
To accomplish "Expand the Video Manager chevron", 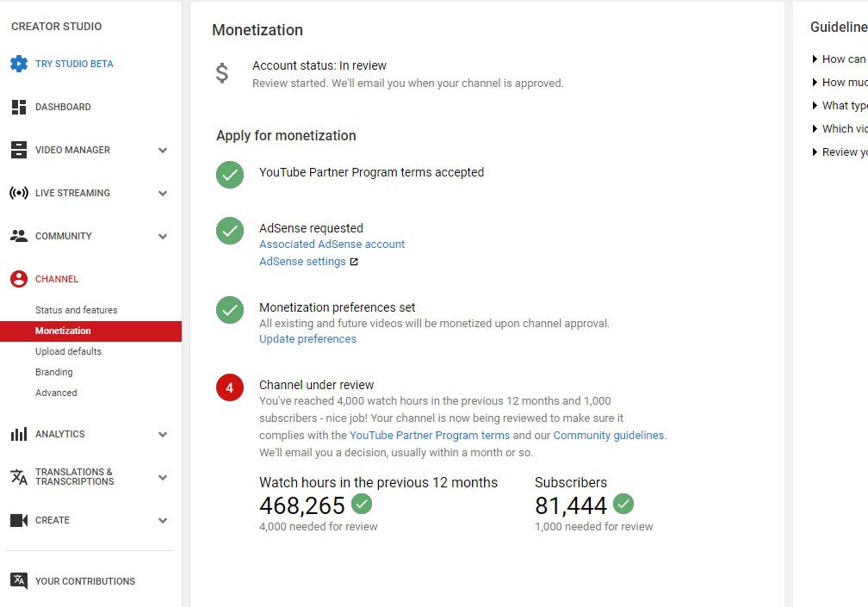I will [163, 150].
